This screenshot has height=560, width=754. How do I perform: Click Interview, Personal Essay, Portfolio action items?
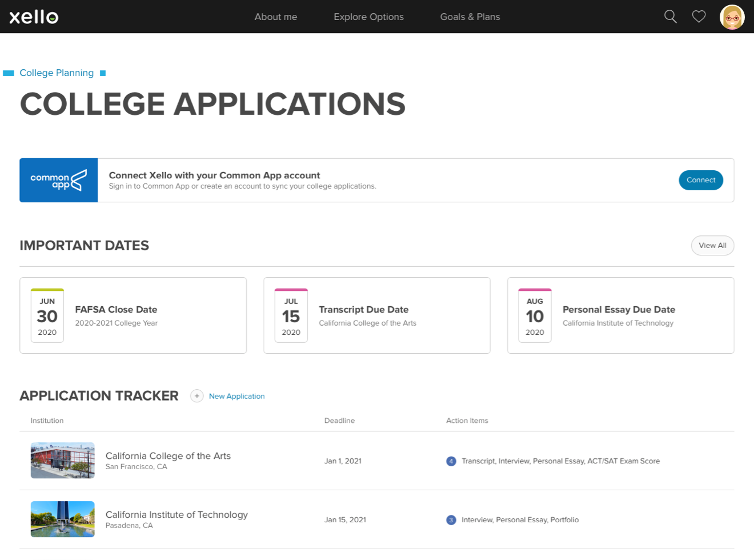[520, 520]
